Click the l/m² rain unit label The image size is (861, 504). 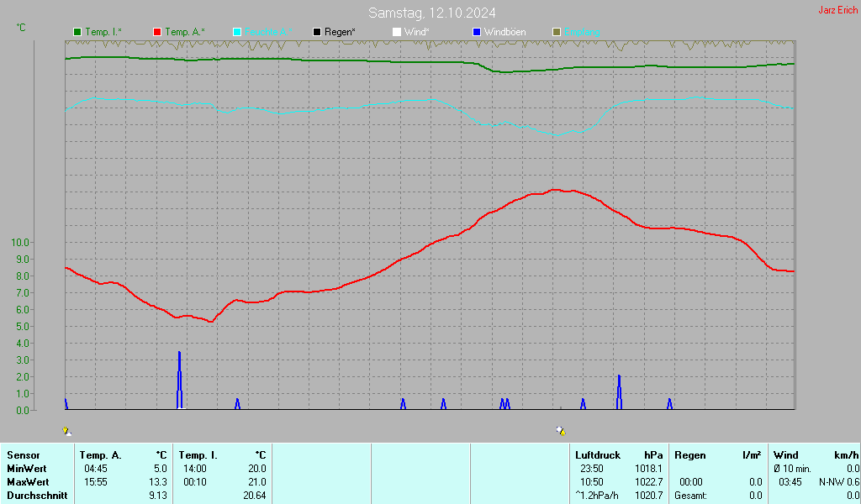point(752,455)
